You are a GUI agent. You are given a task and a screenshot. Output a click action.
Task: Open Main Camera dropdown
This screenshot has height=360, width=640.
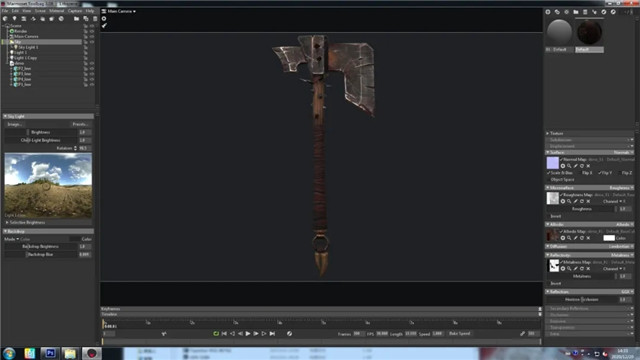tap(121, 11)
